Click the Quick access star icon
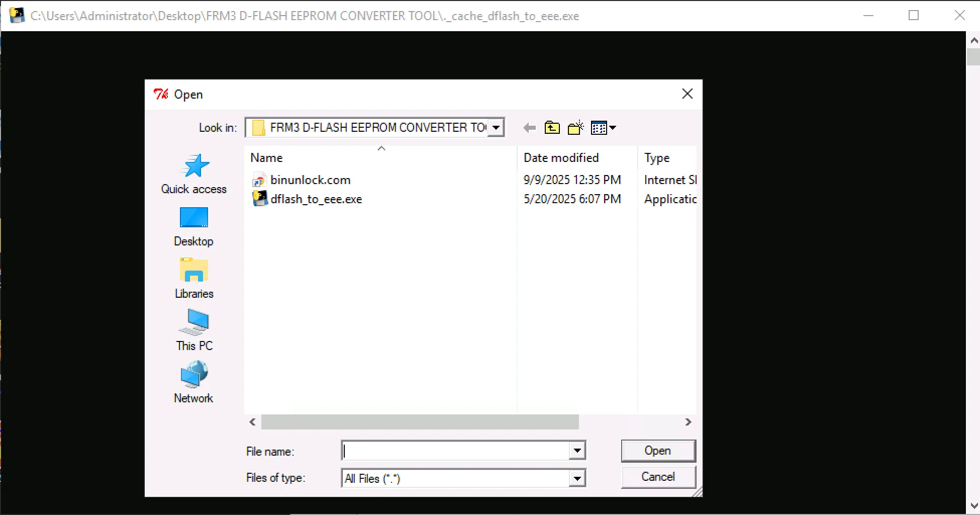The height and width of the screenshot is (515, 980). pos(194,166)
